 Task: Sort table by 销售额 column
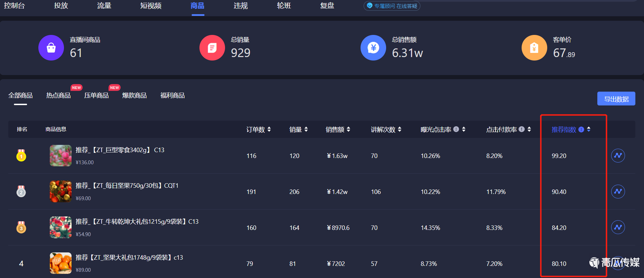(348, 129)
